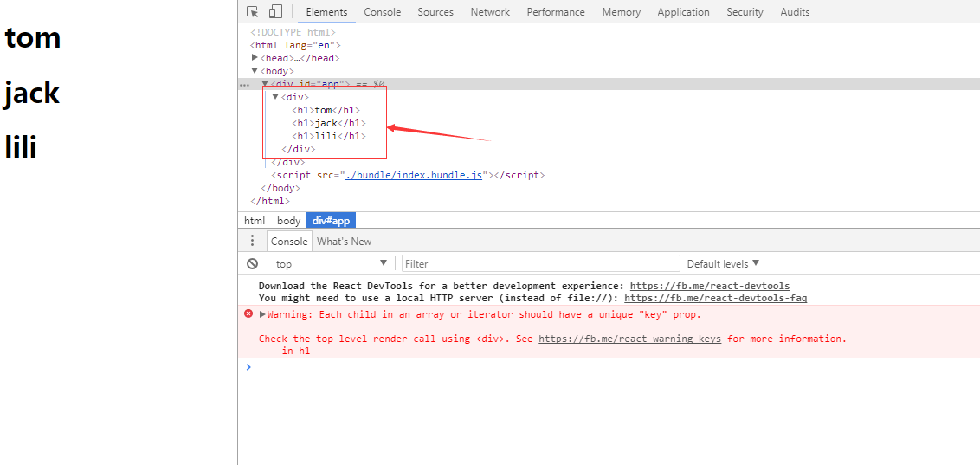The image size is (980, 465).
Task: Select the h1 tom element row
Action: [x=326, y=111]
